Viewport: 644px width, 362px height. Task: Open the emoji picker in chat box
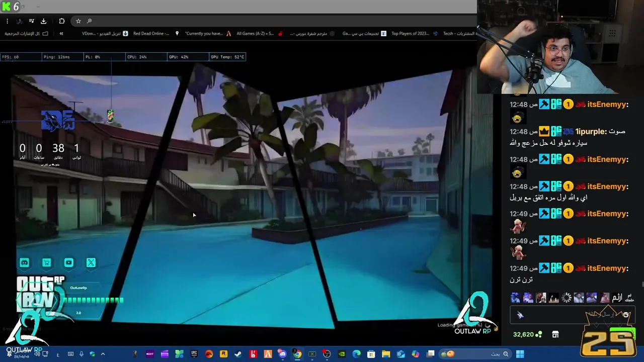(626, 315)
